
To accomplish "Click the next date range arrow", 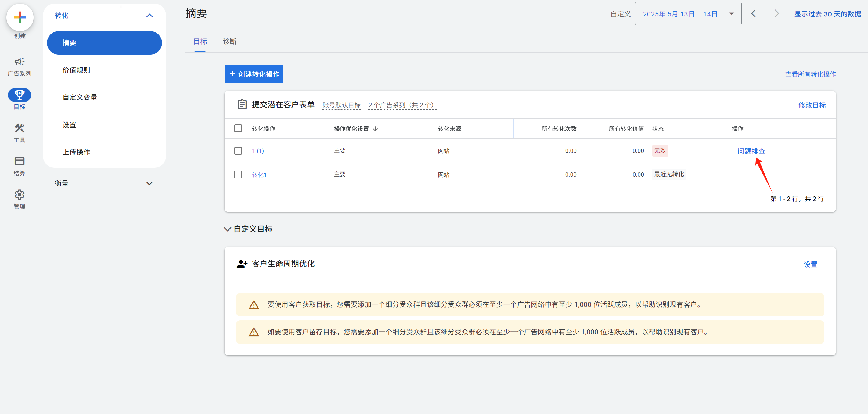I will [x=777, y=13].
